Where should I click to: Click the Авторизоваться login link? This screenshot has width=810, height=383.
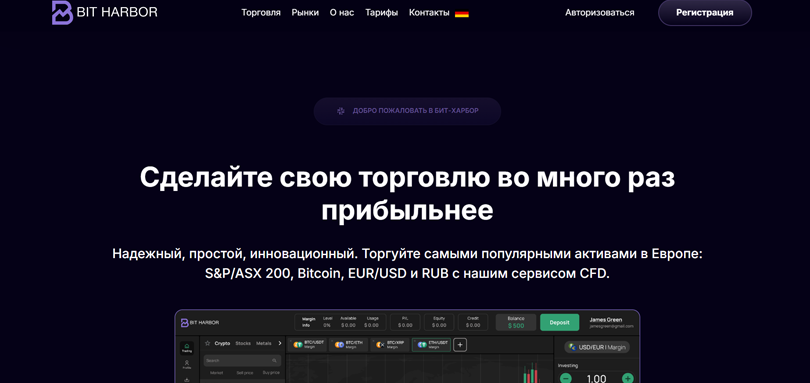pos(600,13)
